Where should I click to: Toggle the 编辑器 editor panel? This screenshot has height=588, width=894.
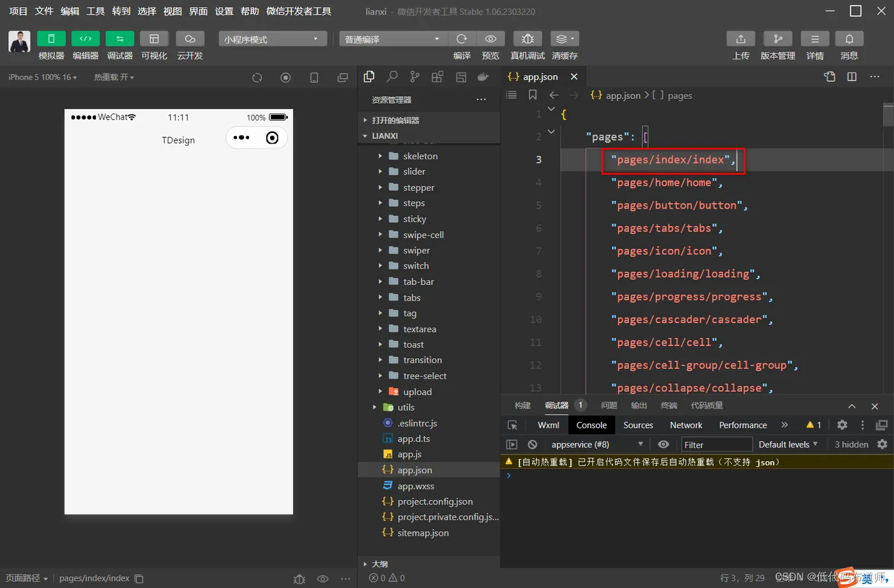click(x=86, y=39)
